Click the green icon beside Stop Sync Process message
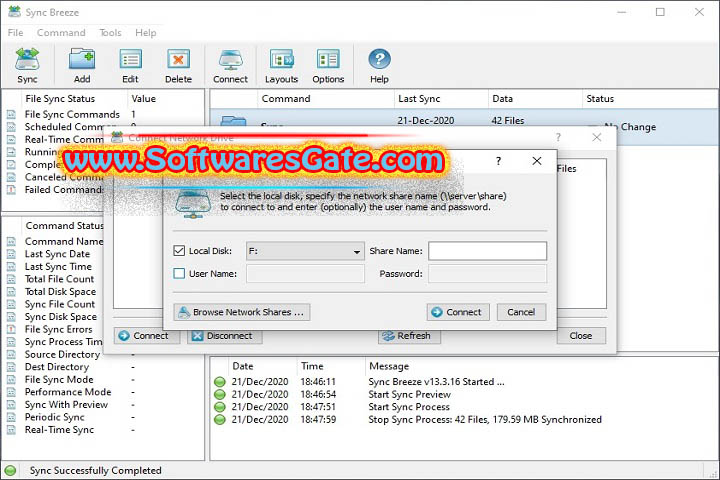The height and width of the screenshot is (480, 720). pyautogui.click(x=220, y=419)
